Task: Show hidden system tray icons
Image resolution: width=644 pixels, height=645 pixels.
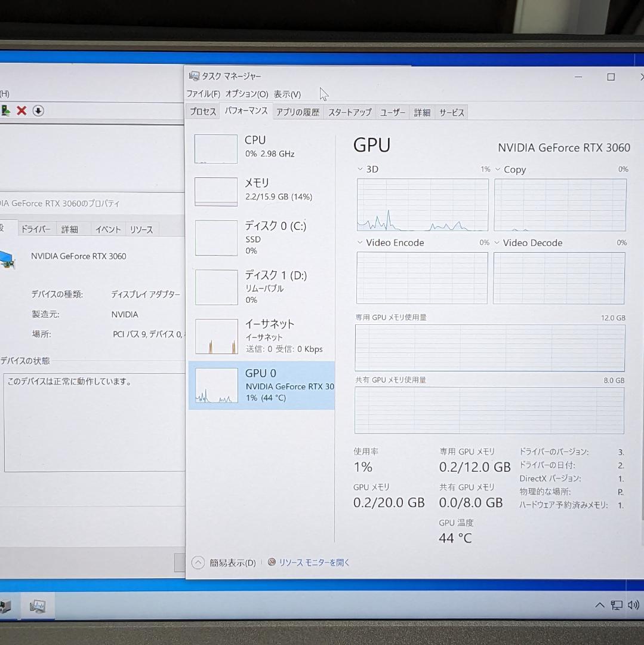Action: point(600,604)
